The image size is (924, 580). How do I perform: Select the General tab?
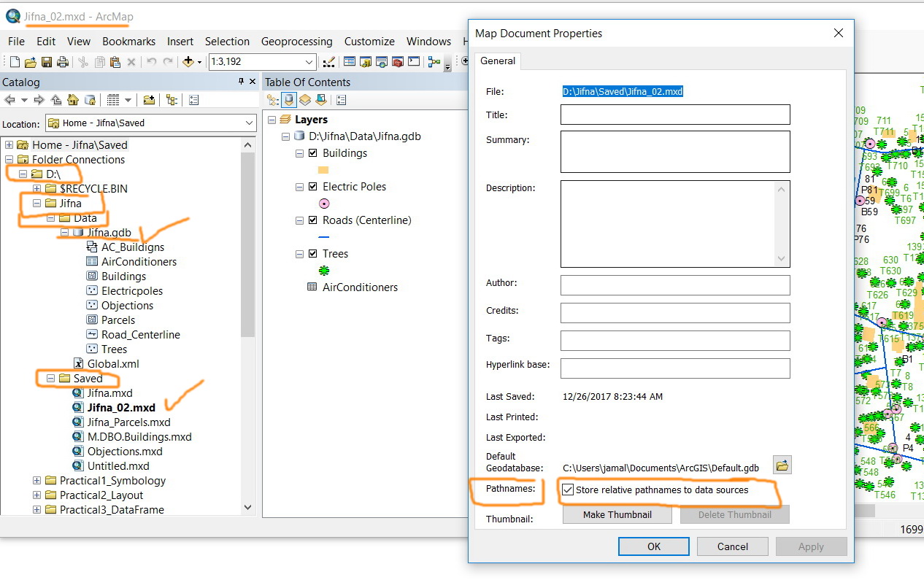click(x=498, y=61)
